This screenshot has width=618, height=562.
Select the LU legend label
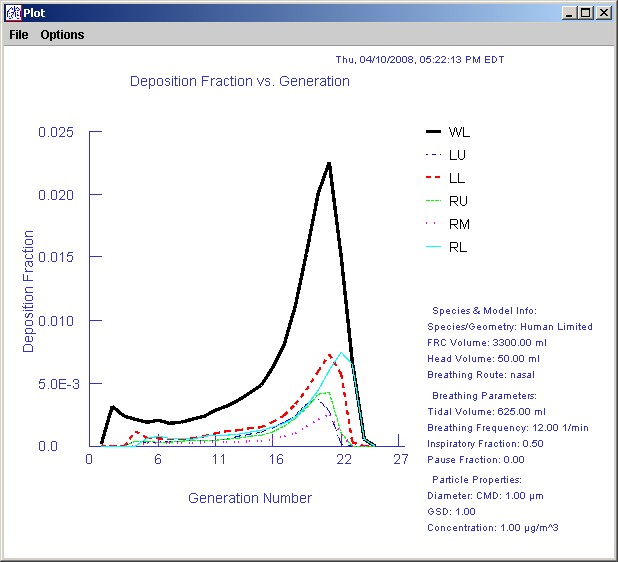tap(457, 155)
